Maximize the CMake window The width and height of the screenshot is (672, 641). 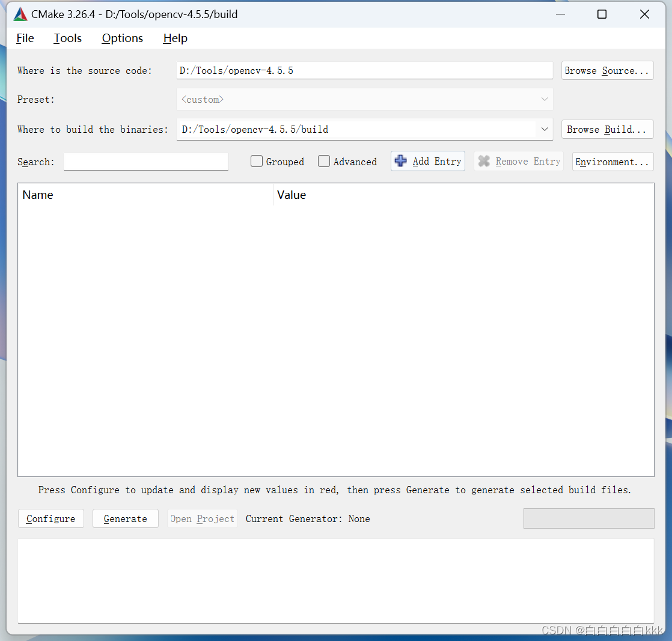click(602, 14)
